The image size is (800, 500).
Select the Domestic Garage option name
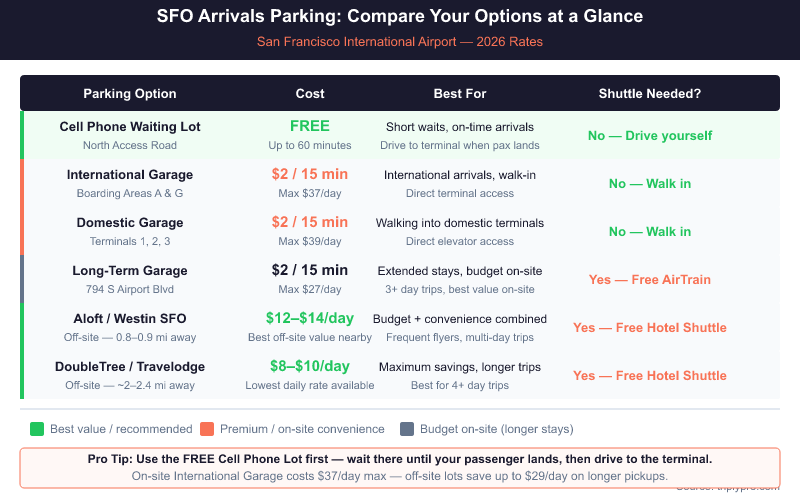click(x=130, y=223)
